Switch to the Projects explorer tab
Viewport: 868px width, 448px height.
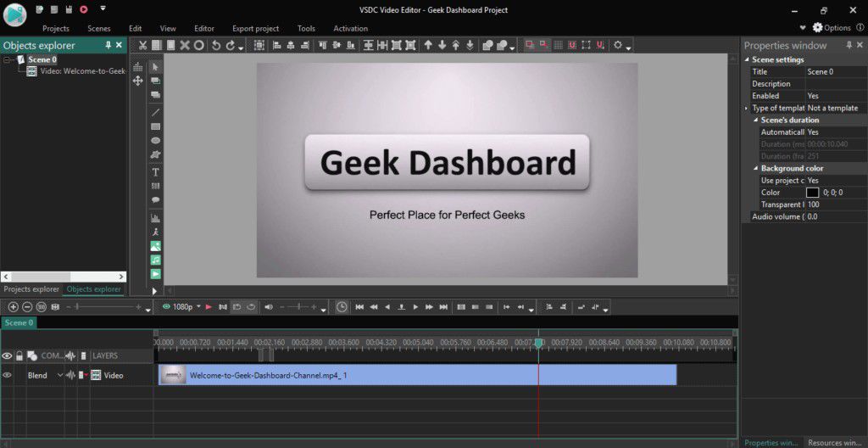[31, 289]
